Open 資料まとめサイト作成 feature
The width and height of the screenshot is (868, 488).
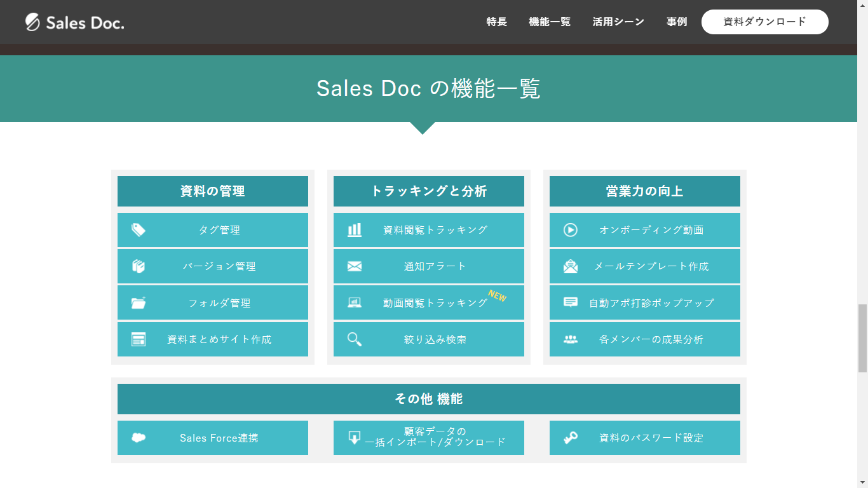click(213, 339)
